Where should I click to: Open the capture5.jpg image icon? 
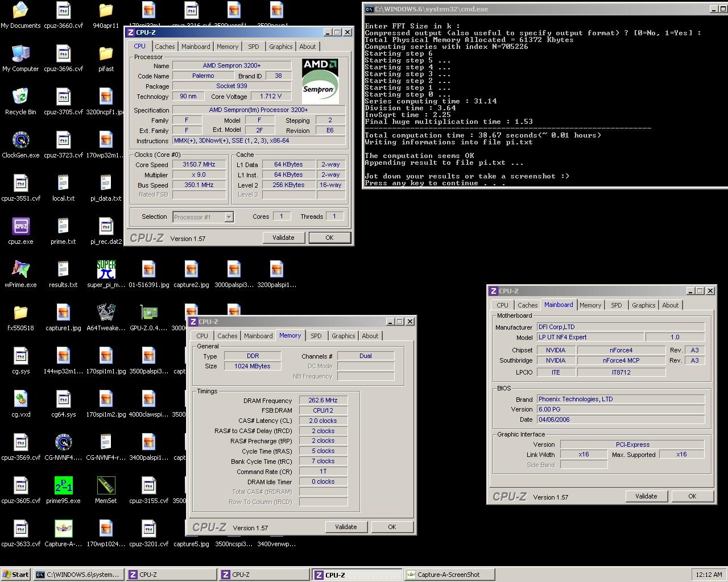click(191, 544)
